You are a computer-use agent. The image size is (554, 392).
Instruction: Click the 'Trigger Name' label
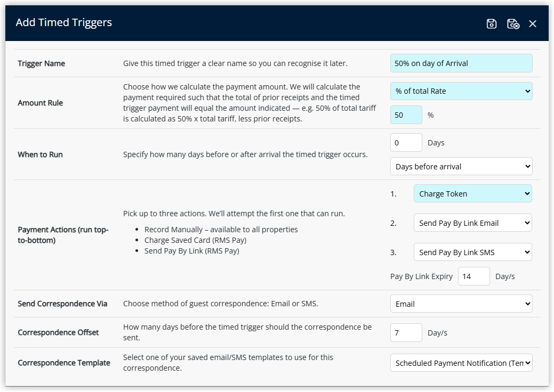coord(42,63)
